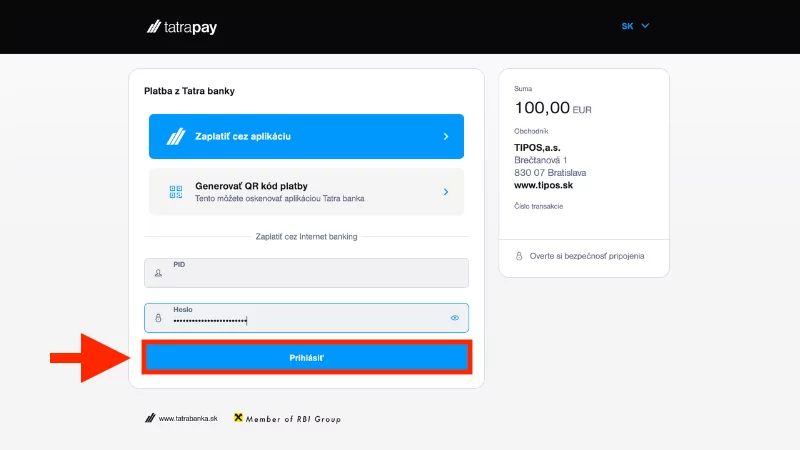800x450 pixels.
Task: Click the TIPOS,a.s. merchant name
Action: 537,147
